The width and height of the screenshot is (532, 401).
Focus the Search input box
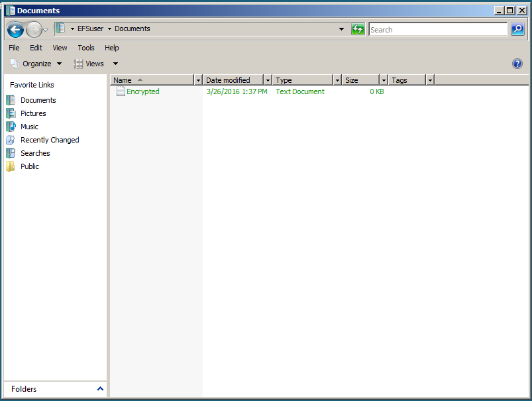coord(438,30)
